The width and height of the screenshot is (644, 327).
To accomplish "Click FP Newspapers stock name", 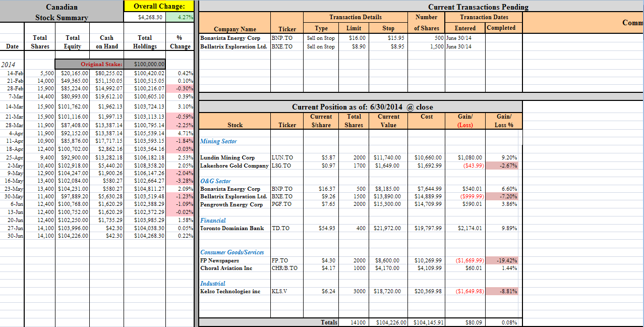I will 220,260.
